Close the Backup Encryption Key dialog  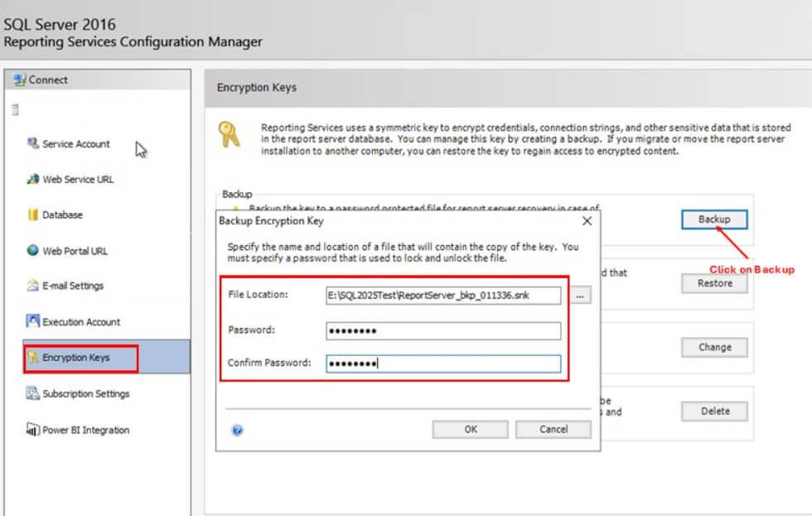click(587, 221)
